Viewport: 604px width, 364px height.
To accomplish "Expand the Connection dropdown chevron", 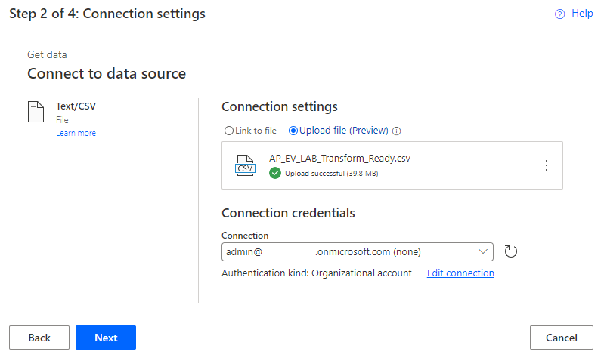I will point(484,251).
